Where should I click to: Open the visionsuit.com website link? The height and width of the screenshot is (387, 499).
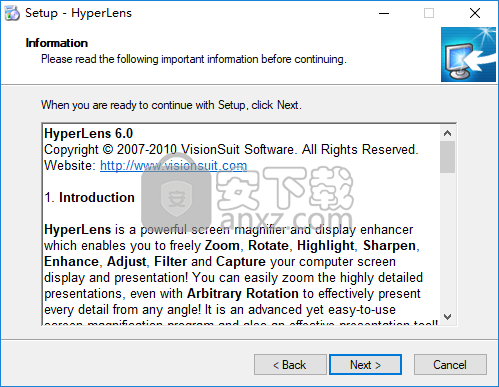173,165
